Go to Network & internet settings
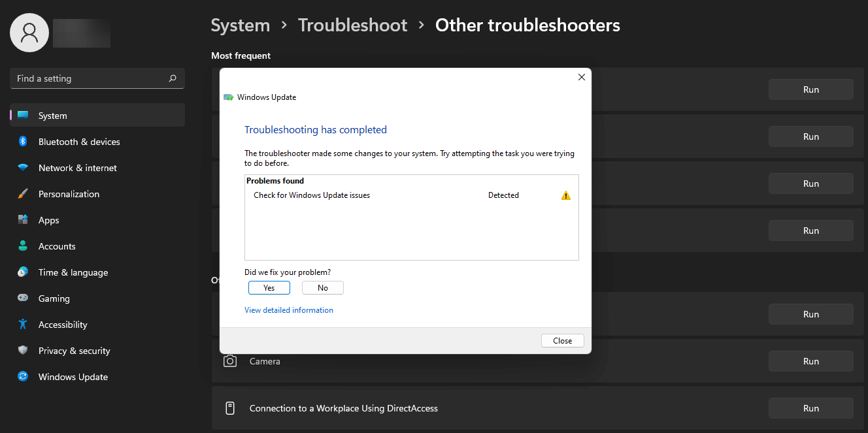The image size is (868, 433). (x=97, y=168)
